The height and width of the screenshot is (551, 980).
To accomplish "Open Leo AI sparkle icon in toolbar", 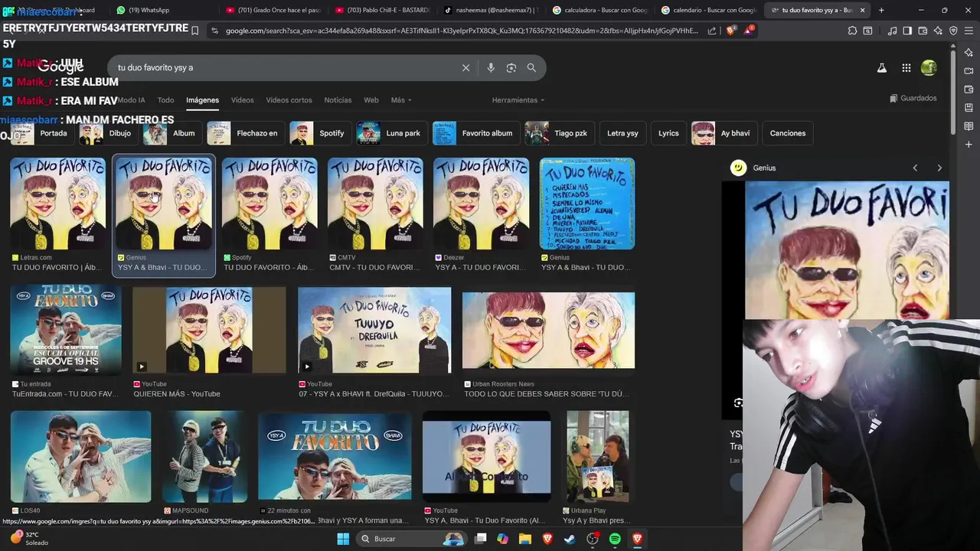I will coord(938,31).
